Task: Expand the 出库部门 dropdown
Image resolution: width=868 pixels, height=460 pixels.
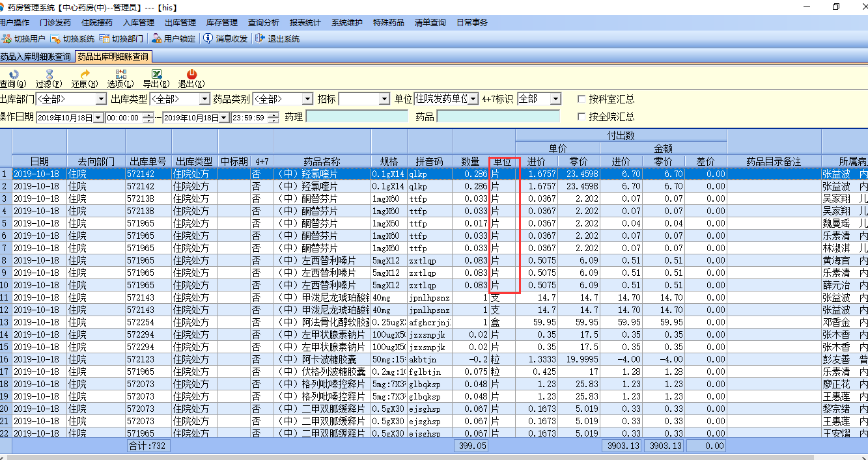Action: tap(100, 99)
